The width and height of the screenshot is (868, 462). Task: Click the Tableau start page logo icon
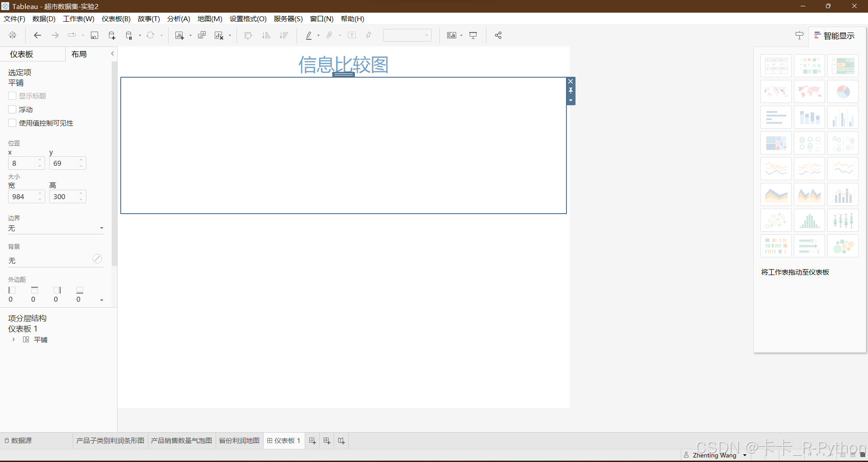(13, 35)
